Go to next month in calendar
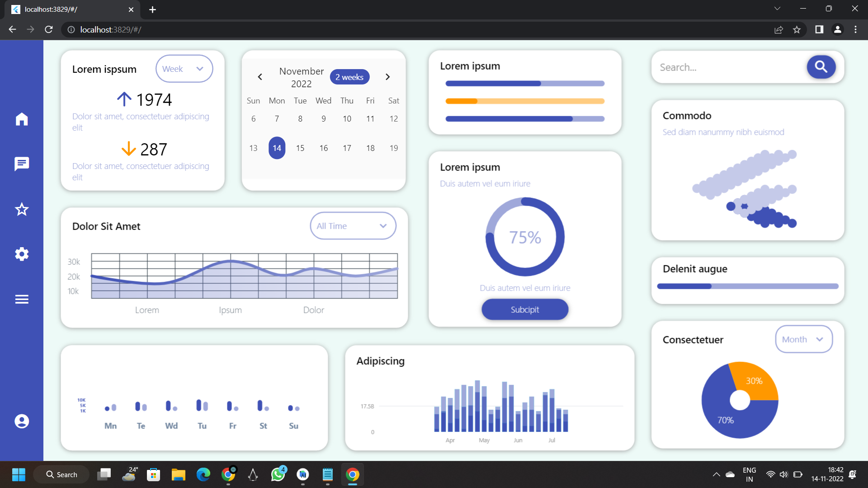This screenshot has height=488, width=868. [387, 77]
